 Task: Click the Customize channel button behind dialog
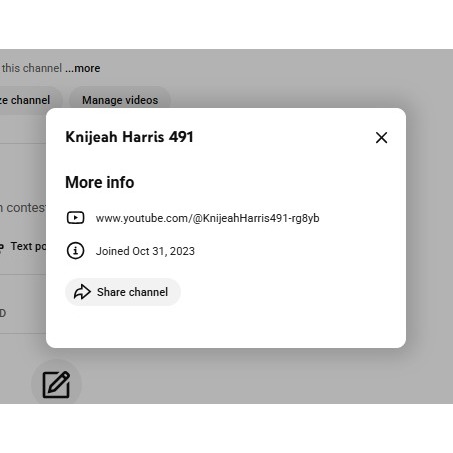pyautogui.click(x=31, y=100)
